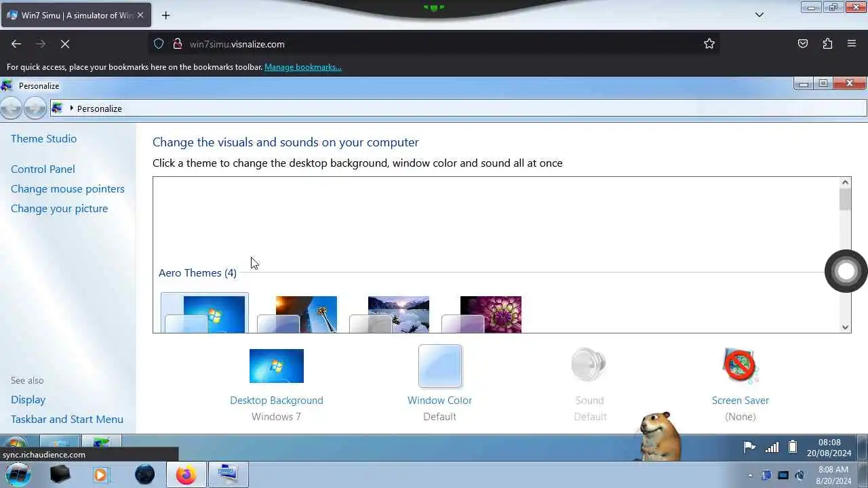This screenshot has height=488, width=868.
Task: Click Manage bookmarks link in Firefox
Action: click(303, 67)
